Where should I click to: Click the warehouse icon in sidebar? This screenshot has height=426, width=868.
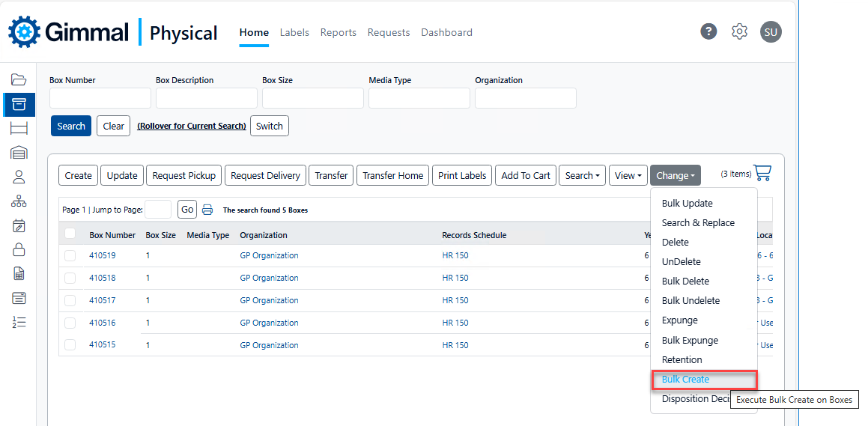pyautogui.click(x=19, y=153)
